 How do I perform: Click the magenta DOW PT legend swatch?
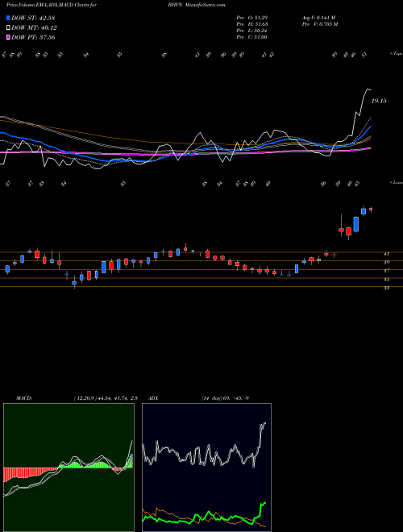coord(8,38)
